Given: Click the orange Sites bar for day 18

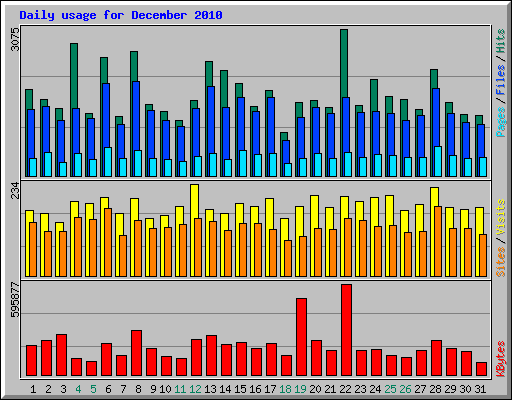Looking at the screenshot, I should click(288, 258).
